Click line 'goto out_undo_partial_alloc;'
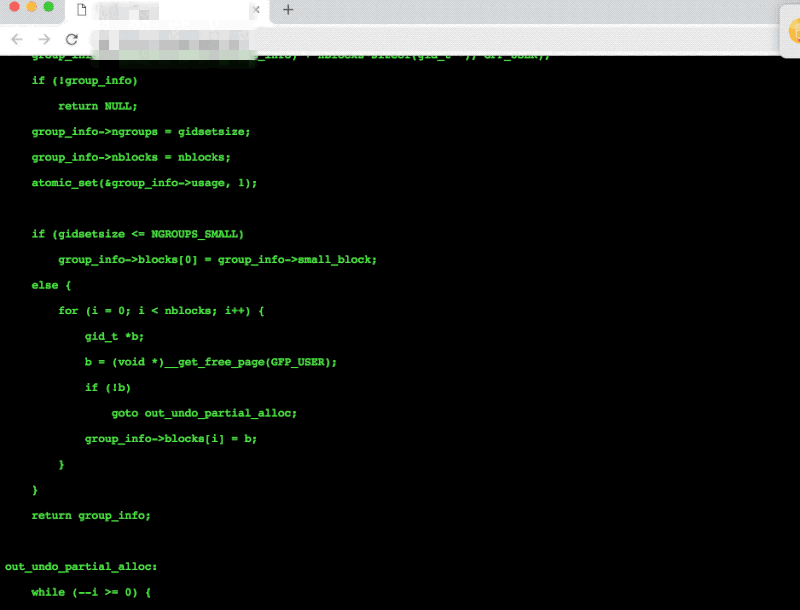Image resolution: width=800 pixels, height=610 pixels. click(x=204, y=413)
